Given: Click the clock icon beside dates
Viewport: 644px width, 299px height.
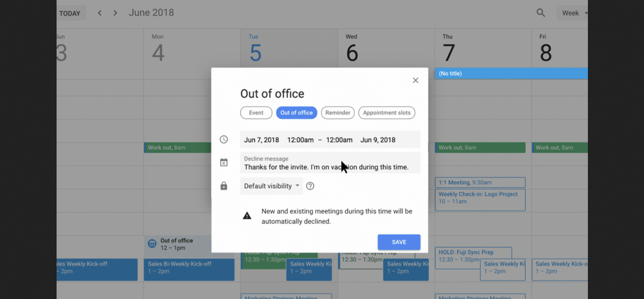Looking at the screenshot, I should pyautogui.click(x=224, y=140).
